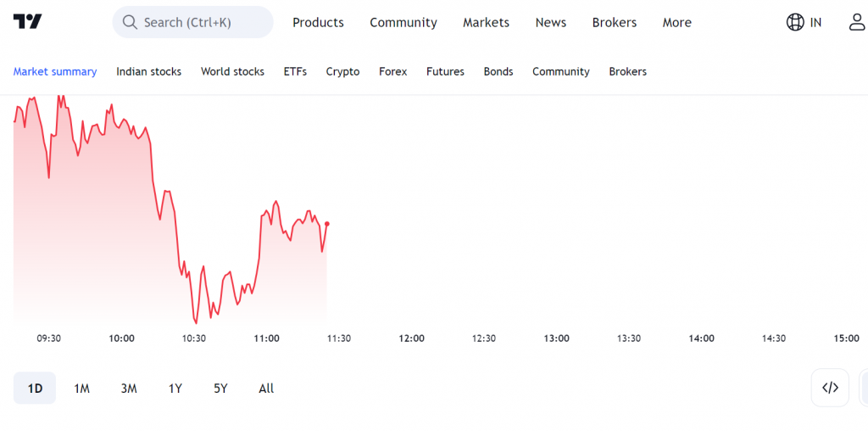Screen dimensions: 868x431
Task: Open the Crypto tab
Action: click(x=342, y=71)
